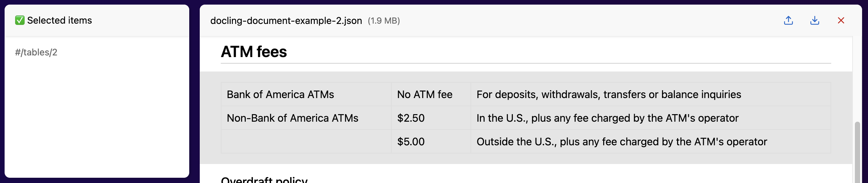Click the Overdraft policy heading
The width and height of the screenshot is (868, 183).
point(264,180)
